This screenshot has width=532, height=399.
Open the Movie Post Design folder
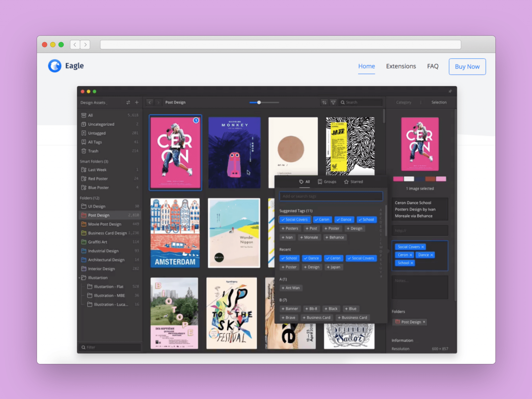tap(110, 224)
